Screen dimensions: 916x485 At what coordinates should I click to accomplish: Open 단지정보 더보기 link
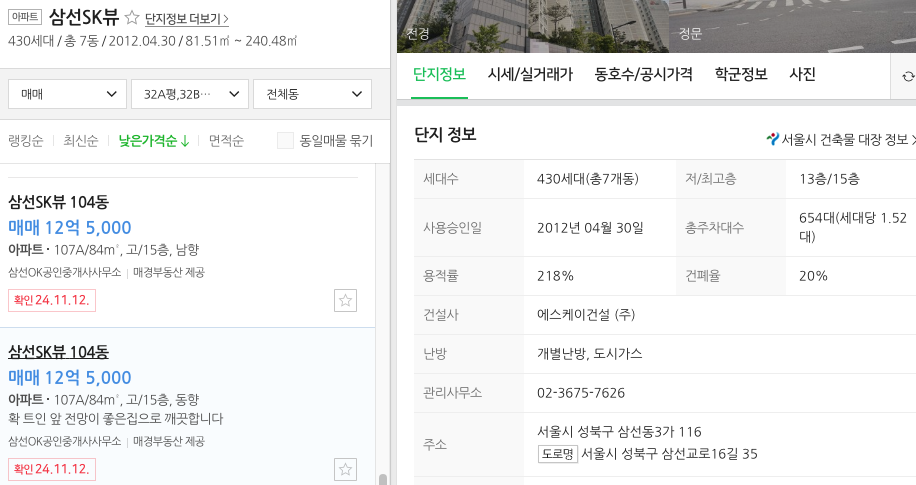(x=186, y=19)
